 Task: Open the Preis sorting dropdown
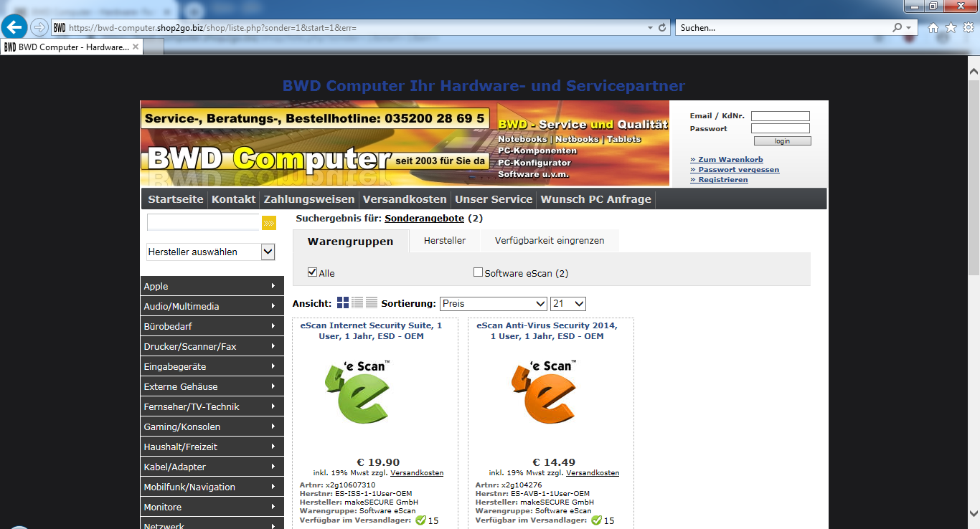[x=494, y=304]
